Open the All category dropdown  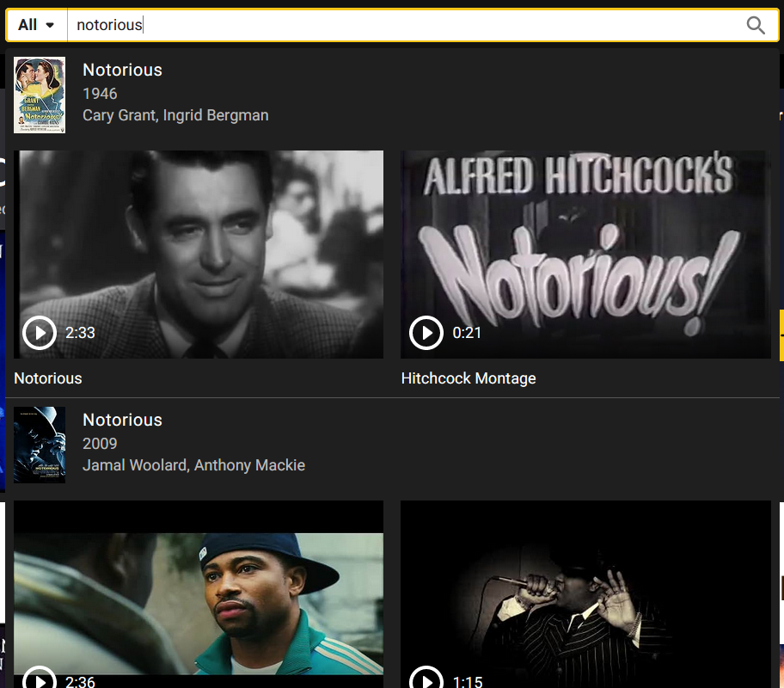click(x=36, y=25)
